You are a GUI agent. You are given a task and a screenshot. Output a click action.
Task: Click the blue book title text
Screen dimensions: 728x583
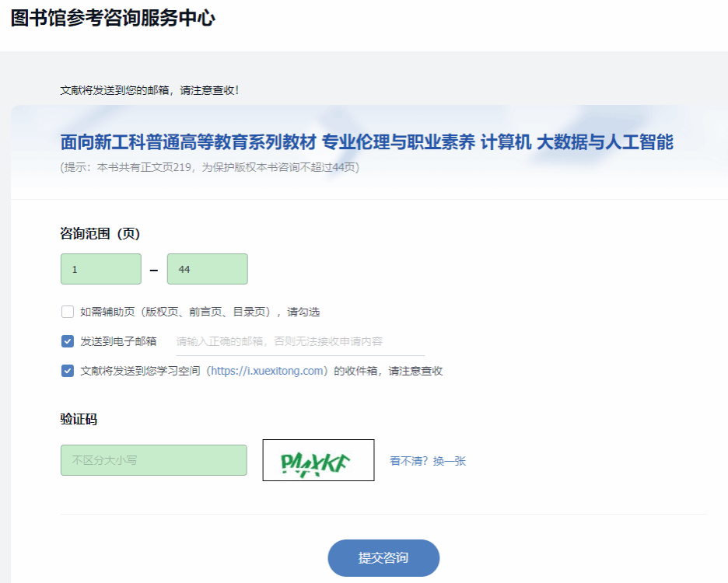pyautogui.click(x=366, y=142)
